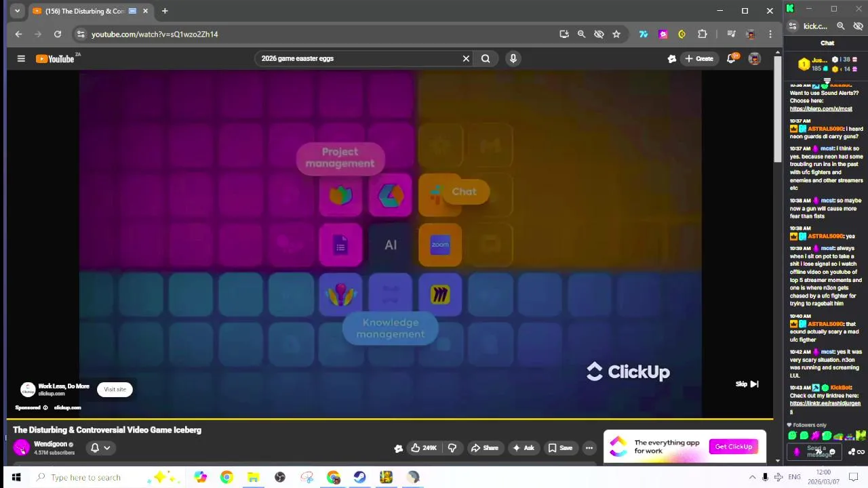Open the linktr.ee link in Kick chat
The height and width of the screenshot is (488, 868).
coord(824,404)
